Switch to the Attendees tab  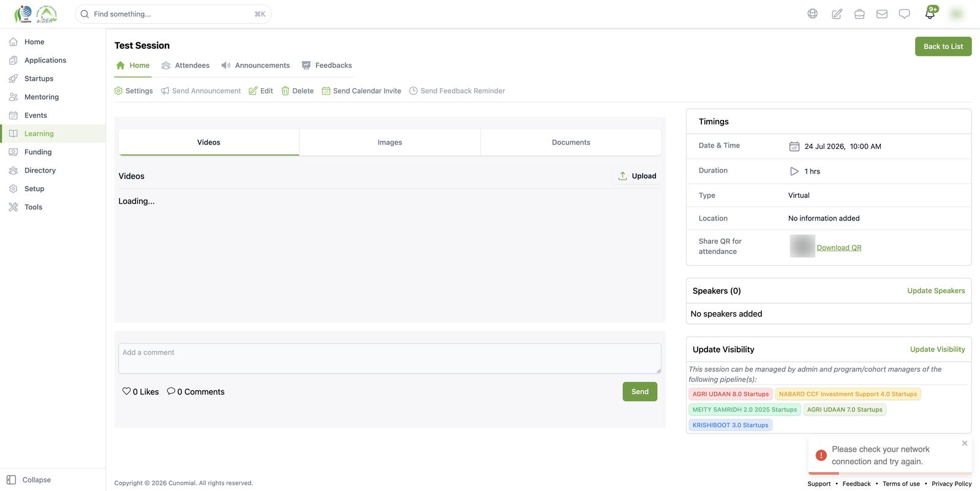click(185, 66)
